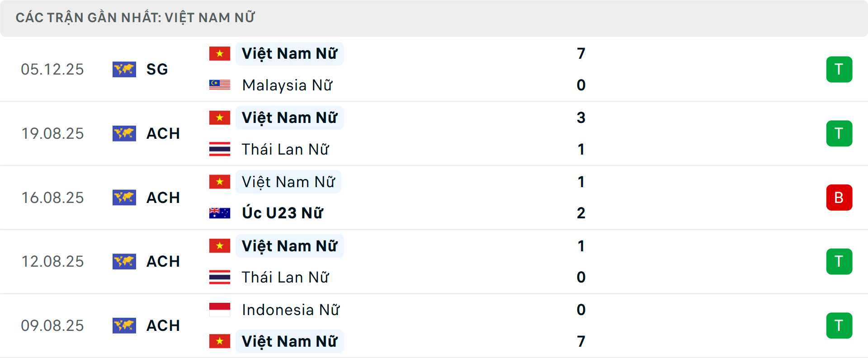Click the Malaysia flag icon
Screen dimensions: 868x358
(220, 85)
